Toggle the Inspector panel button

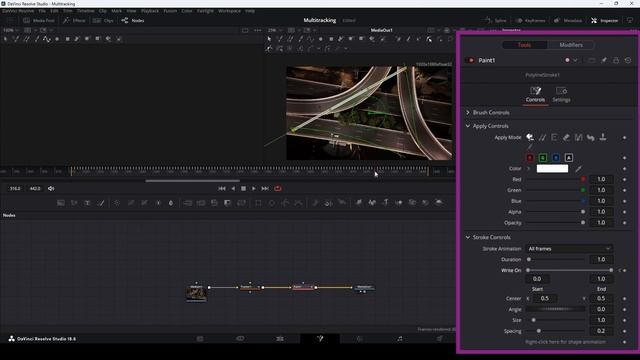[604, 20]
